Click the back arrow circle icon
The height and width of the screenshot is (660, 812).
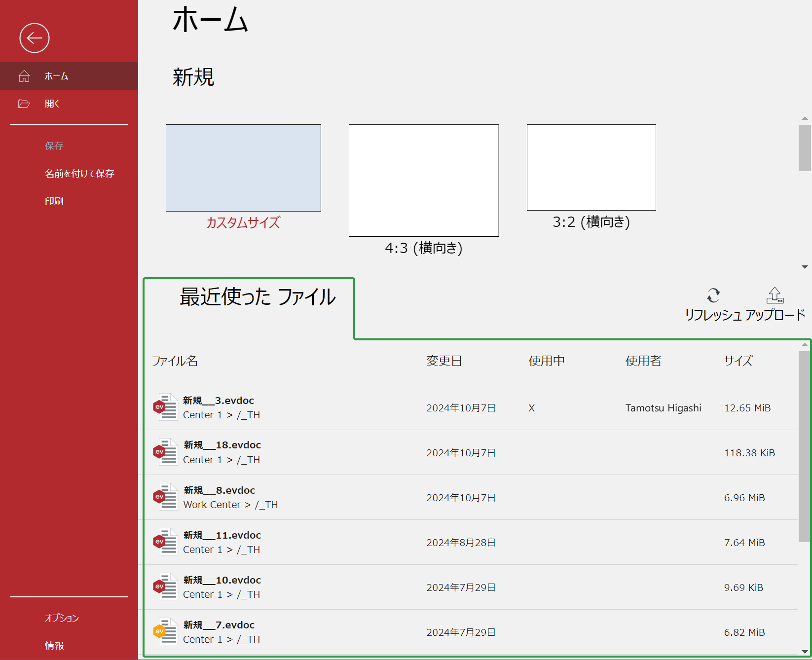35,38
